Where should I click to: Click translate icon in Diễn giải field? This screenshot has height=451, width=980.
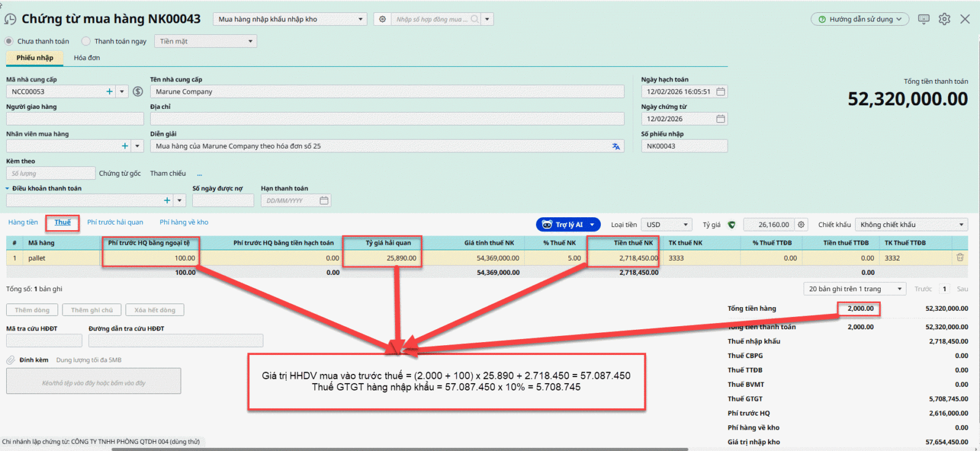[x=616, y=146]
